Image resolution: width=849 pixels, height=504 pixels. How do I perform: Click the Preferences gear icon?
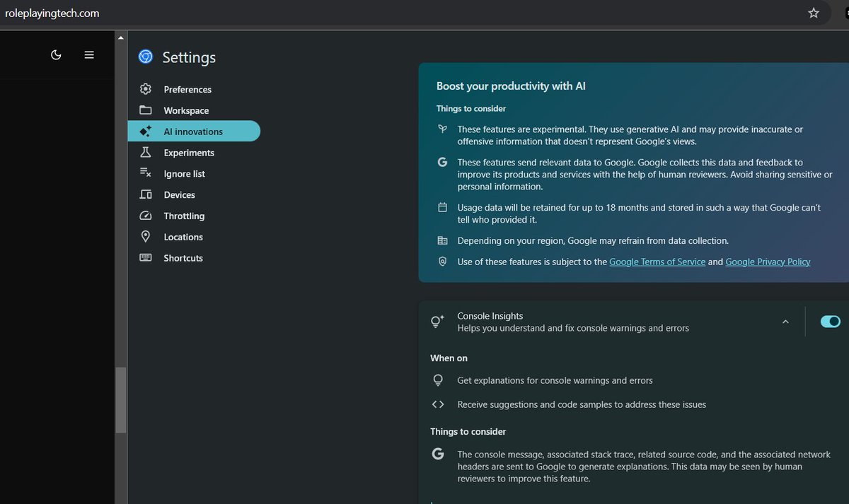point(146,89)
